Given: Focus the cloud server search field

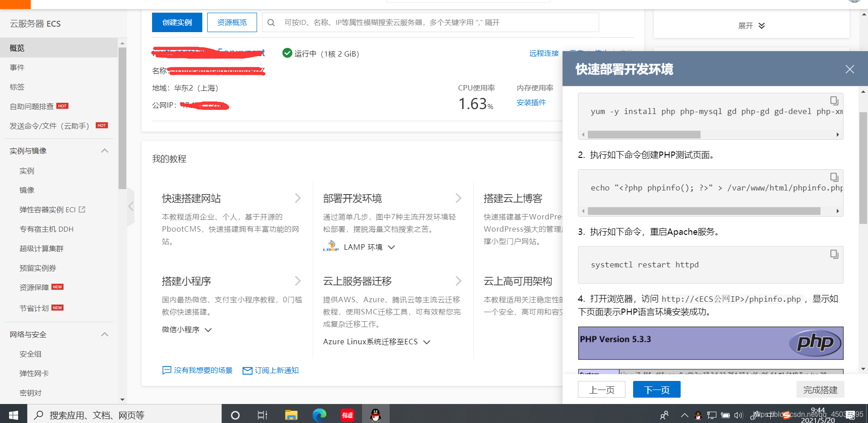Looking at the screenshot, I should (x=430, y=23).
